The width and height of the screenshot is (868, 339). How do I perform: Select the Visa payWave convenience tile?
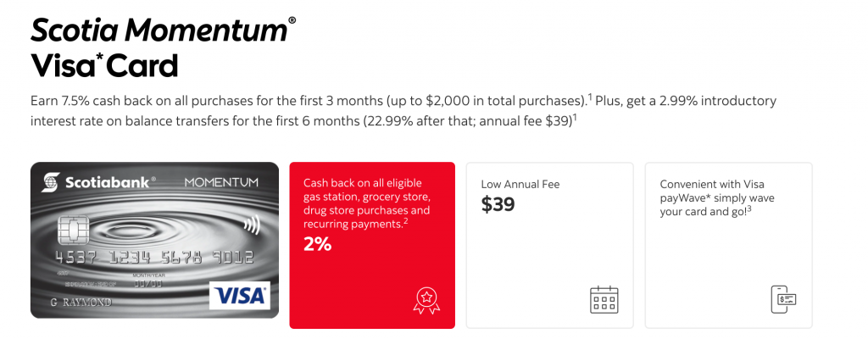[x=728, y=246]
